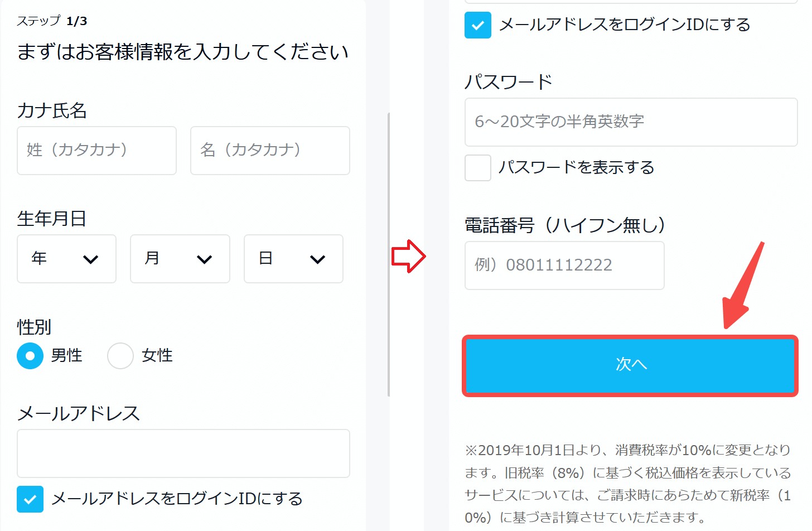The image size is (812, 531).
Task: Click the 電話番号 input field
Action: [x=564, y=265]
